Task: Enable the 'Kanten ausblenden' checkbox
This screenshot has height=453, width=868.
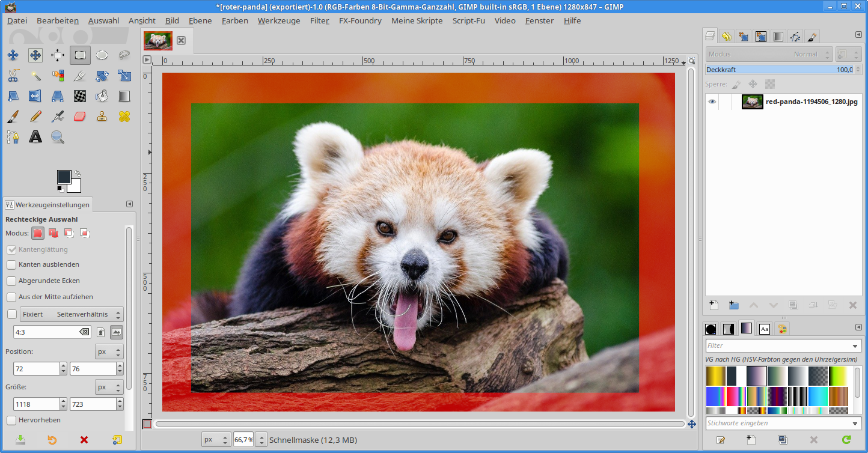Action: coord(11,264)
